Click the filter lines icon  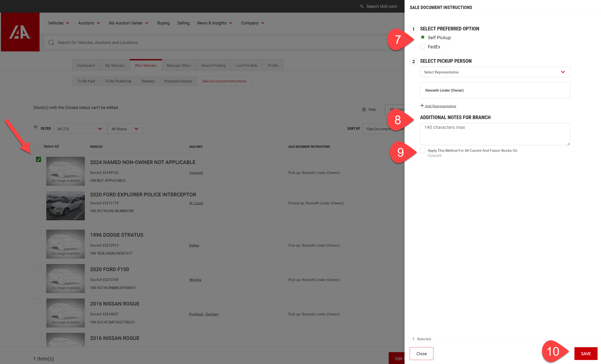(36, 128)
